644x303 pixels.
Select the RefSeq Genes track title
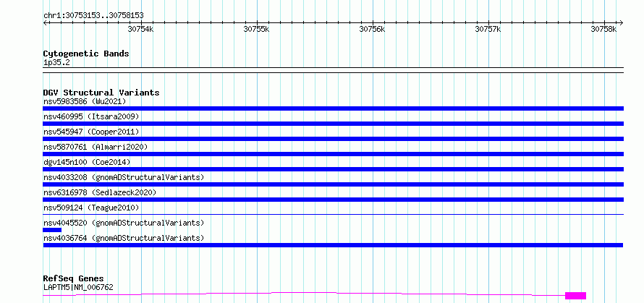pyautogui.click(x=74, y=279)
